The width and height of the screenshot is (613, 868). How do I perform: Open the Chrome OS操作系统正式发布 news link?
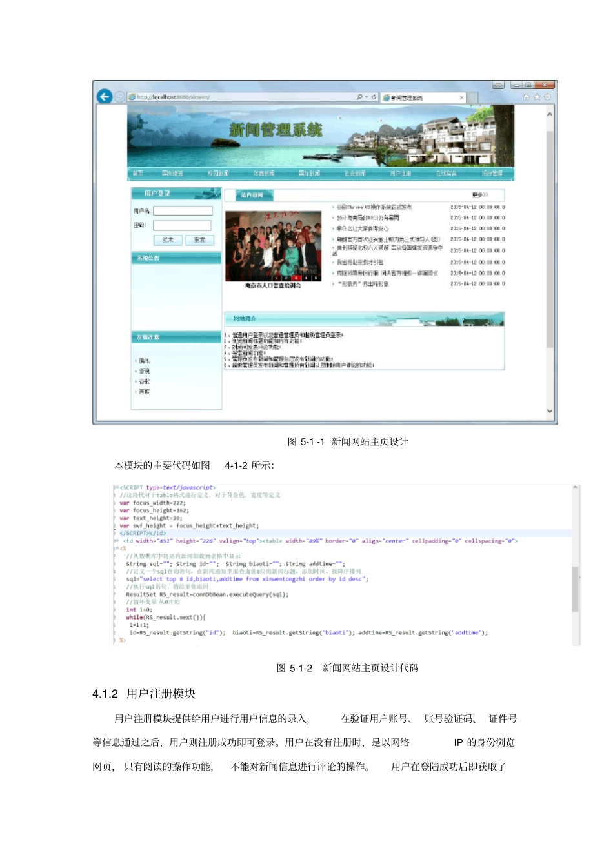coord(374,207)
